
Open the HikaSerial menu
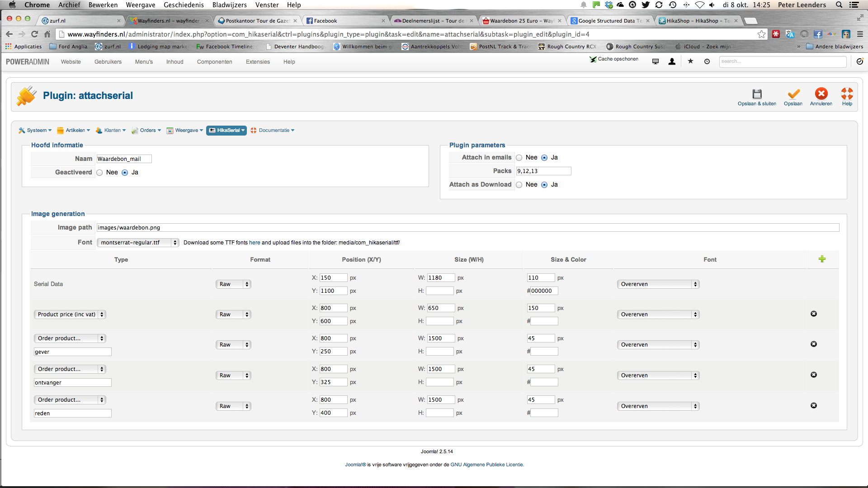[226, 130]
